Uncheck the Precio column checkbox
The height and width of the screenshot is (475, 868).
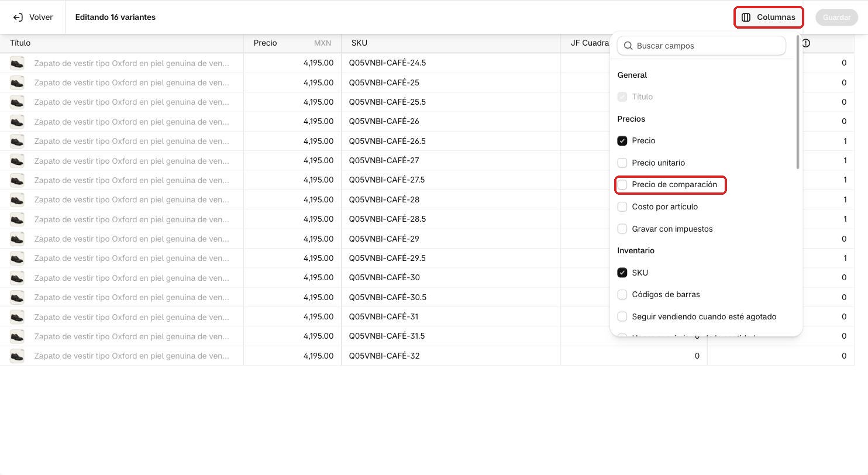click(622, 141)
